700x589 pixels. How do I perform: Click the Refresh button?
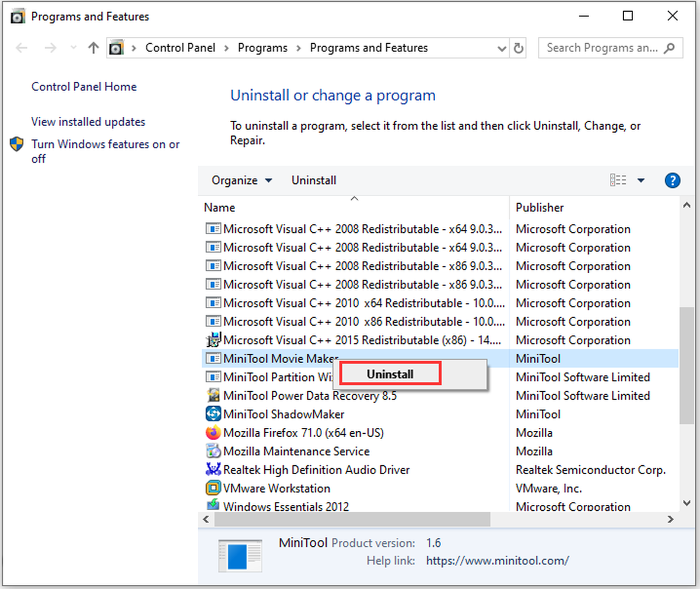(519, 48)
